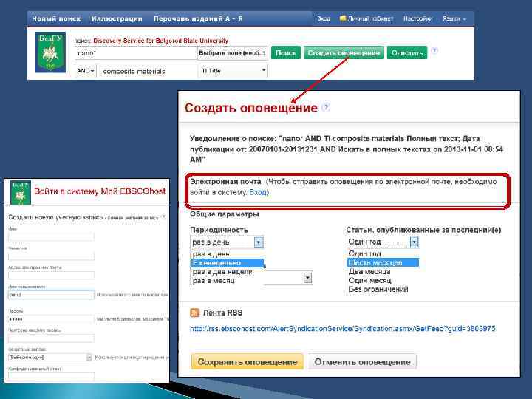Click the БелГУ logo at top

[x=50, y=52]
